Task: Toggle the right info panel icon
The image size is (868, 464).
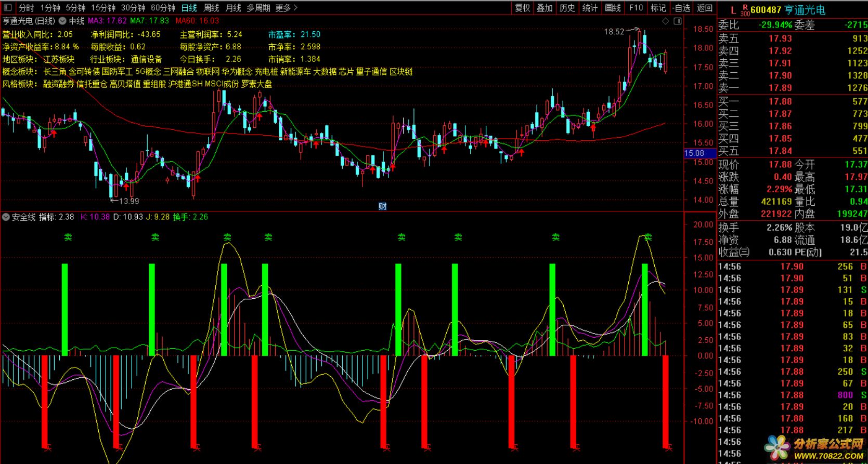Action: point(677,21)
